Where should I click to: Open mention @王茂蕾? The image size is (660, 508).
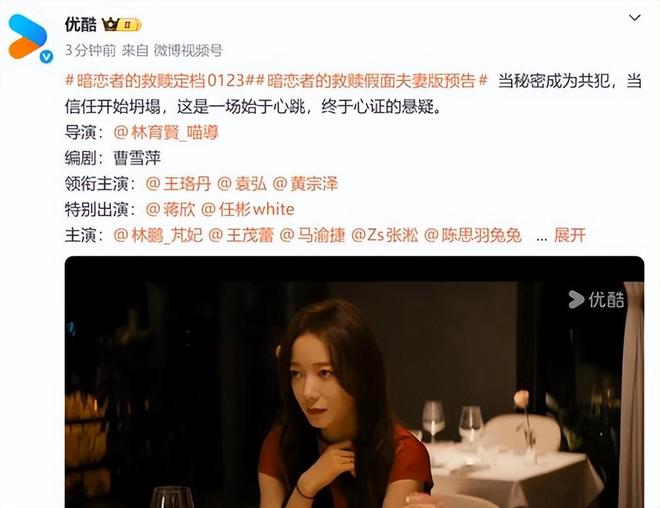(x=241, y=235)
